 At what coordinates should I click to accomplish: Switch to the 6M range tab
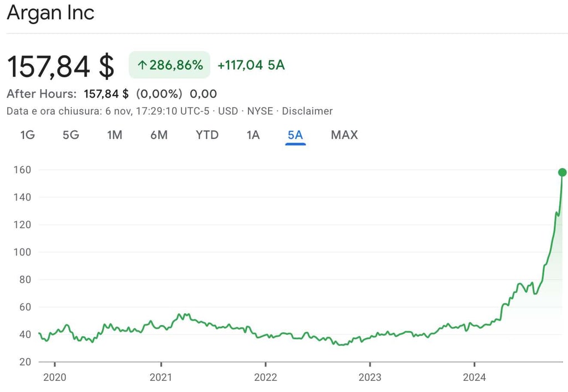[x=159, y=135]
